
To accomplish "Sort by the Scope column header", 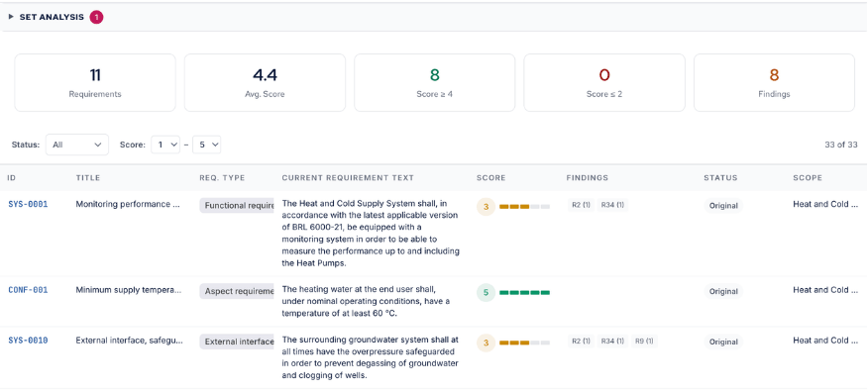I will (x=808, y=178).
